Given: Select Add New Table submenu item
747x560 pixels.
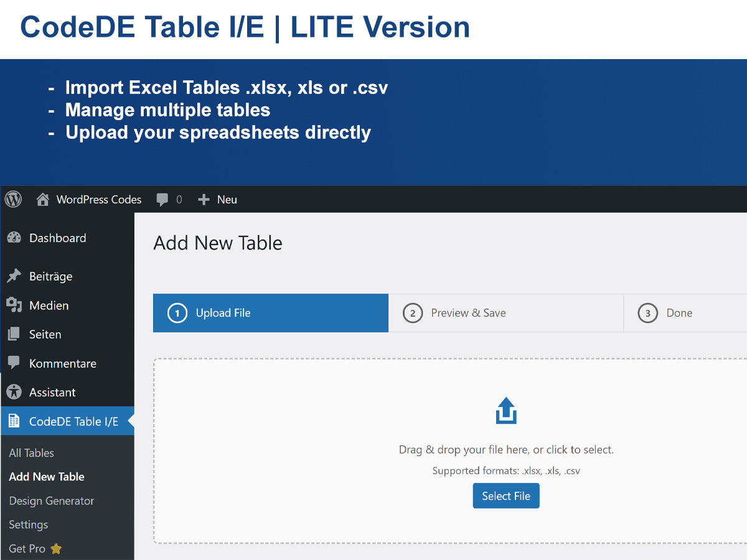Looking at the screenshot, I should [x=47, y=477].
